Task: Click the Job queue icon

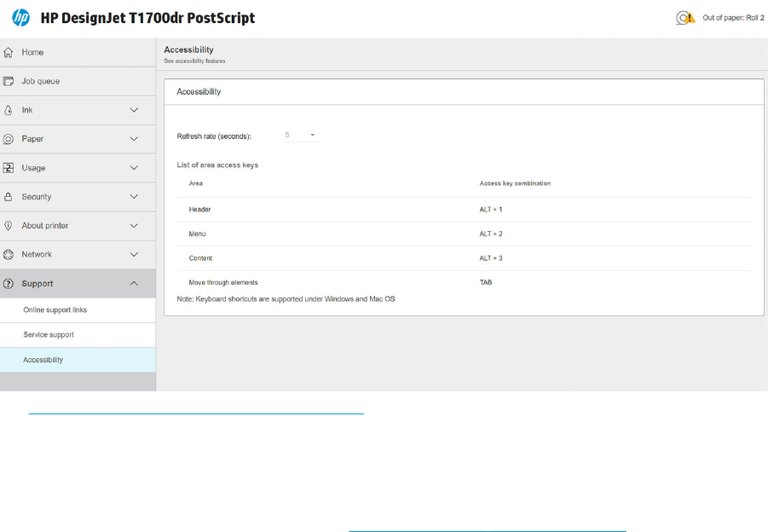Action: click(9, 81)
